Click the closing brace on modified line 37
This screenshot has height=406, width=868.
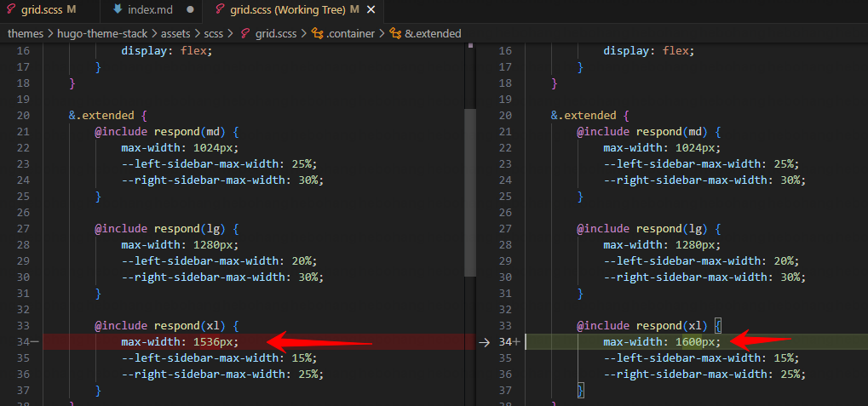point(581,391)
